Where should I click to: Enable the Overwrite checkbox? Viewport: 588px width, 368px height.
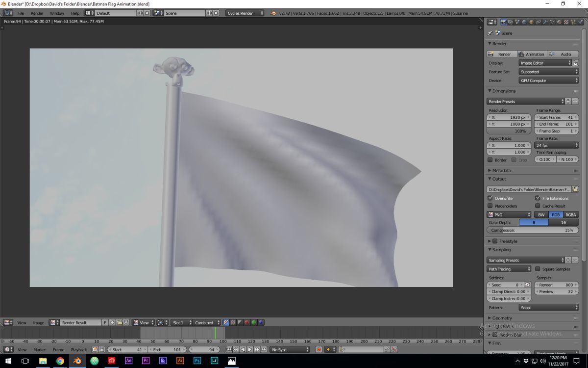[x=490, y=198]
